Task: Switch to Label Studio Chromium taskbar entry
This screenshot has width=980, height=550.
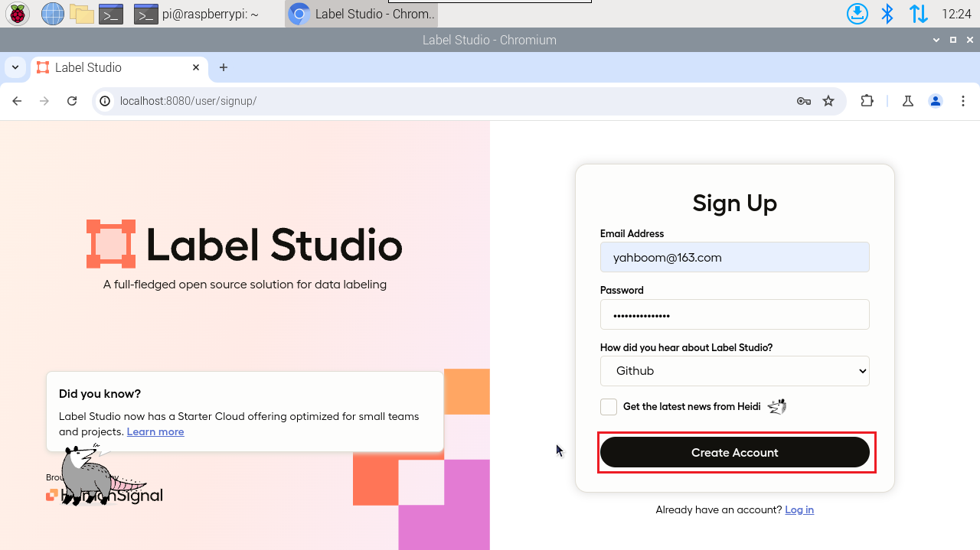Action: (362, 14)
